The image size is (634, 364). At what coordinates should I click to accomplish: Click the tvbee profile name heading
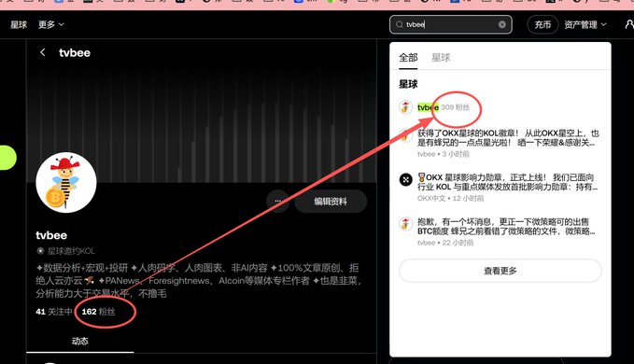(51, 235)
